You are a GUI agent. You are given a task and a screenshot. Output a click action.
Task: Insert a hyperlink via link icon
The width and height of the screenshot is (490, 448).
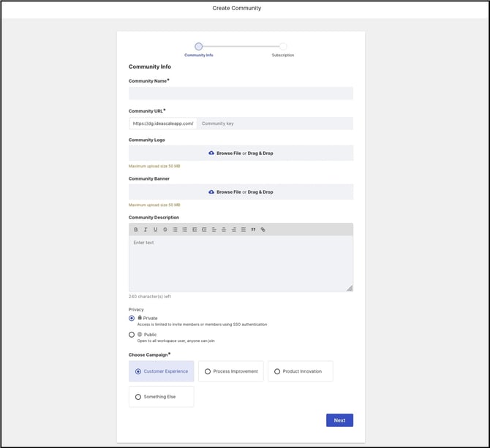(x=263, y=229)
